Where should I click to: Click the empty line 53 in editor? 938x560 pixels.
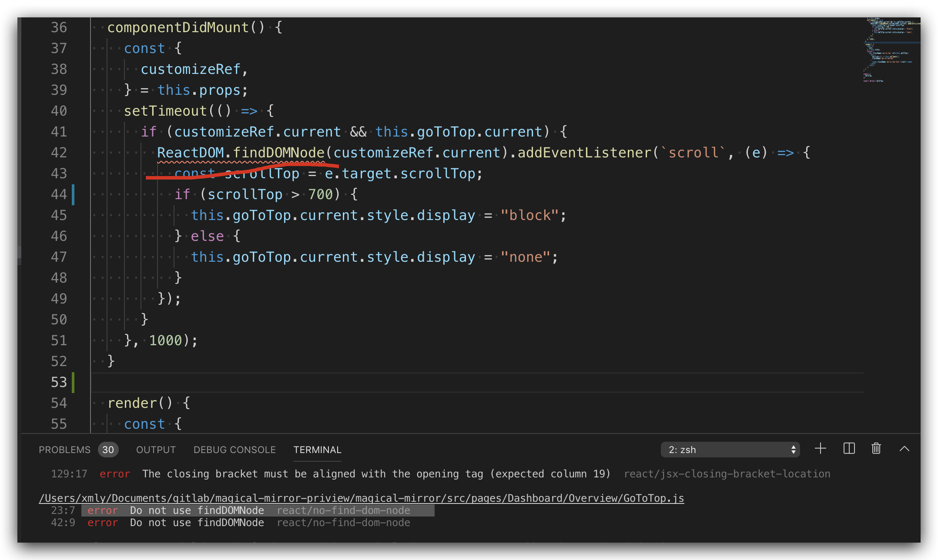pos(477,382)
